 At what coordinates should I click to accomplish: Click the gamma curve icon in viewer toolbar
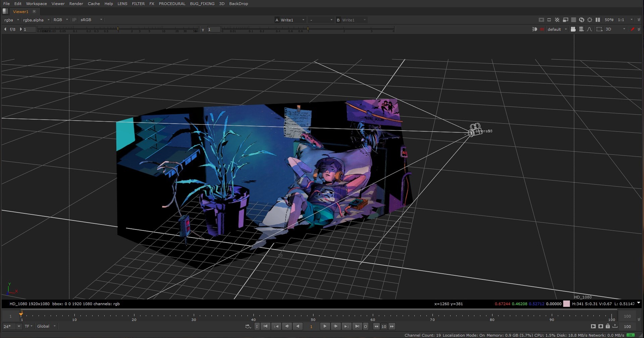pyautogui.click(x=589, y=29)
